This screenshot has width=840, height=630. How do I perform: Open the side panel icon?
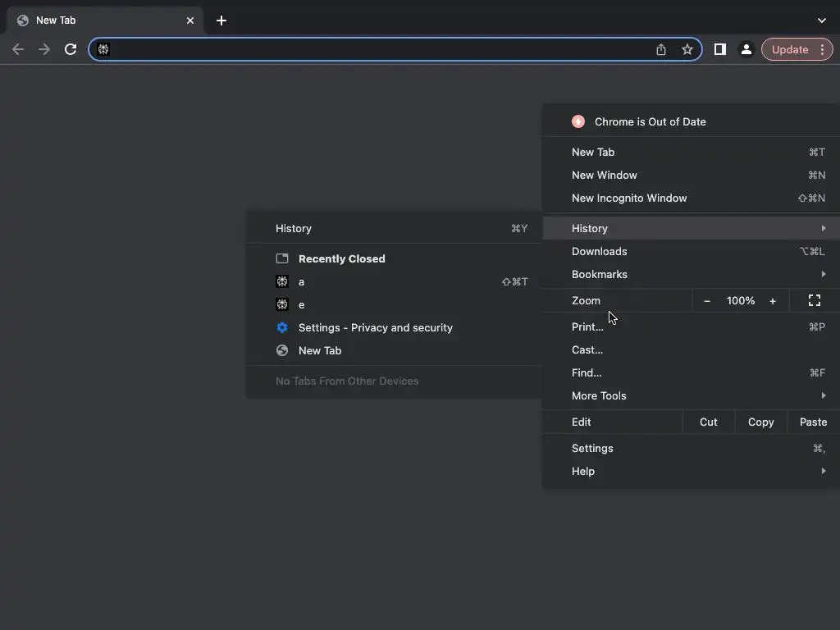point(720,49)
